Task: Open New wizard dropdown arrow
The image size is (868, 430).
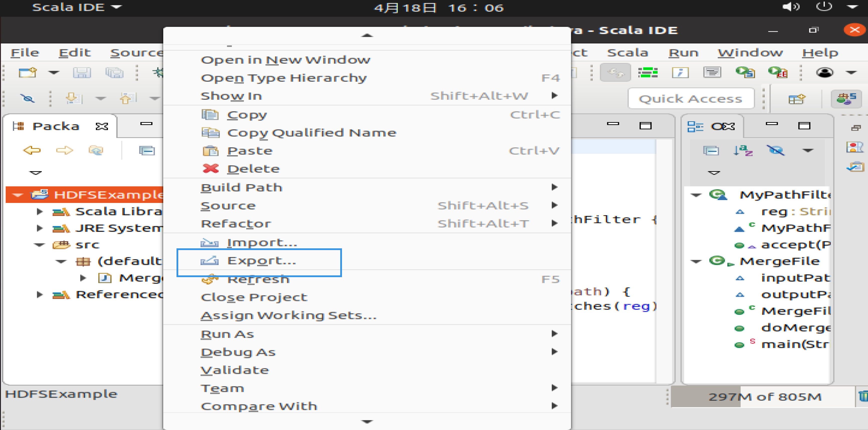Action: click(54, 72)
